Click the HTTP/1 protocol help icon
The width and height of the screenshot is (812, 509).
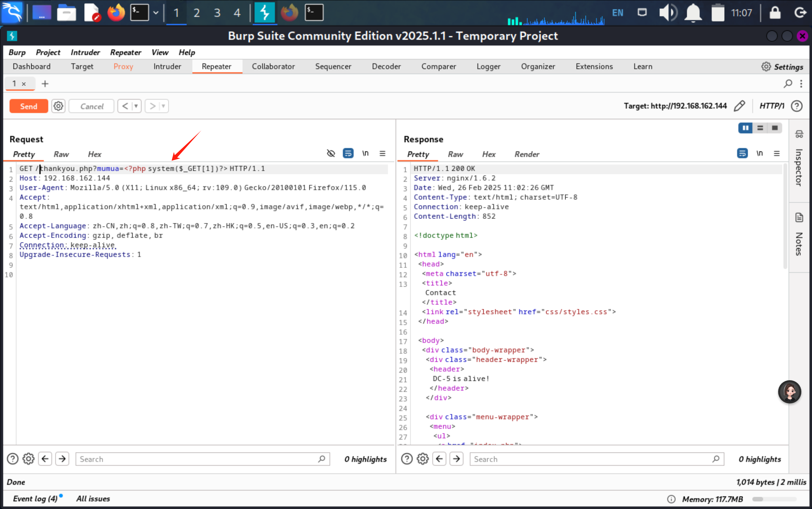pos(797,106)
